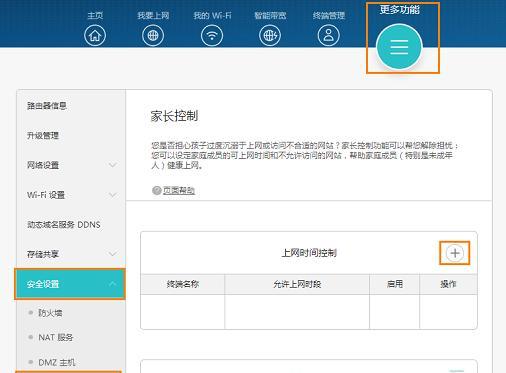Click the 安全设置 sidebar label
This screenshot has width=506, height=373.
click(43, 284)
